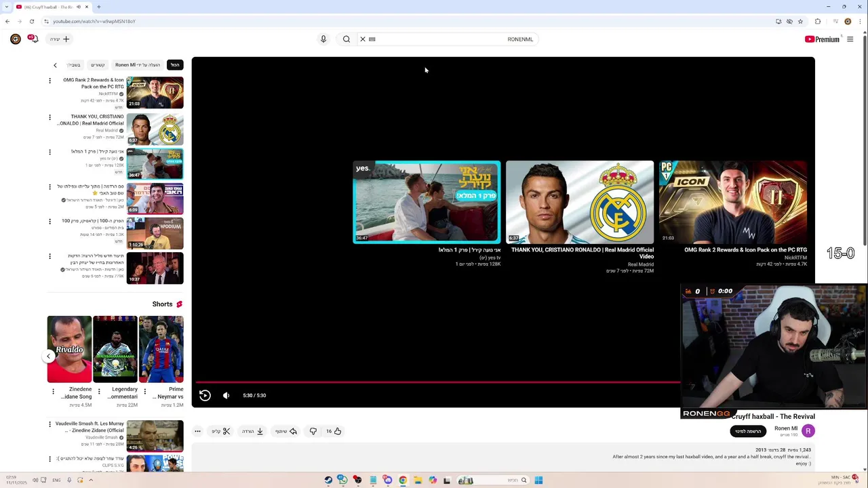
Task: Open the Prime Neymar short thumbnail
Action: (x=161, y=349)
